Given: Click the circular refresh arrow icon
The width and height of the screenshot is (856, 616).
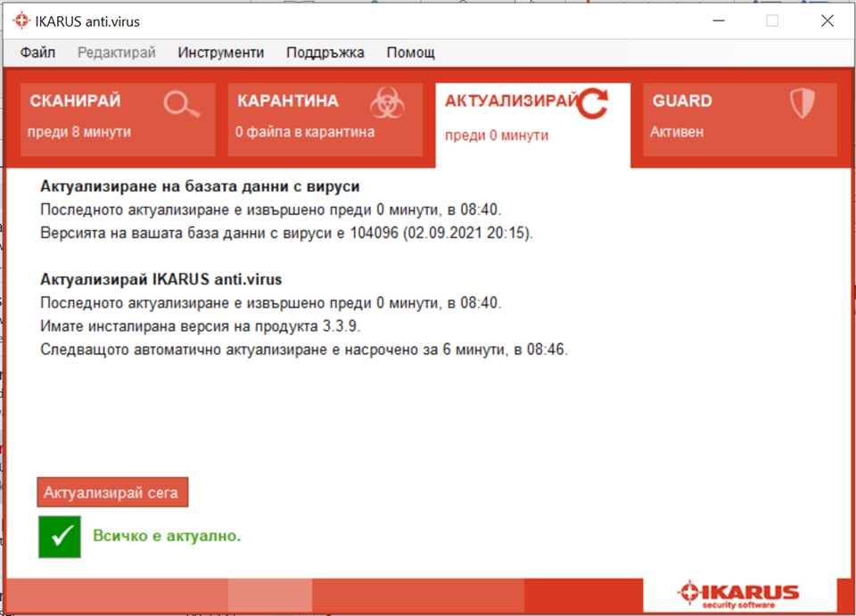Looking at the screenshot, I should pyautogui.click(x=592, y=103).
